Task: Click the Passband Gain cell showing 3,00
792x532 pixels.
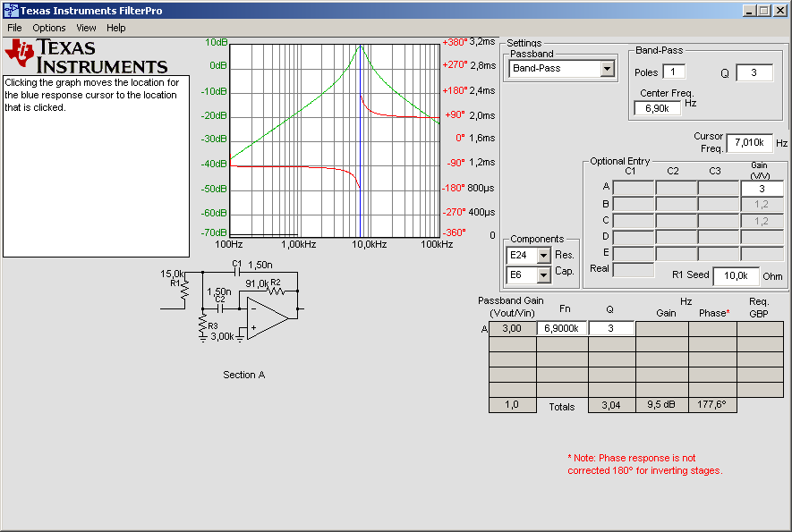Action: [x=512, y=329]
